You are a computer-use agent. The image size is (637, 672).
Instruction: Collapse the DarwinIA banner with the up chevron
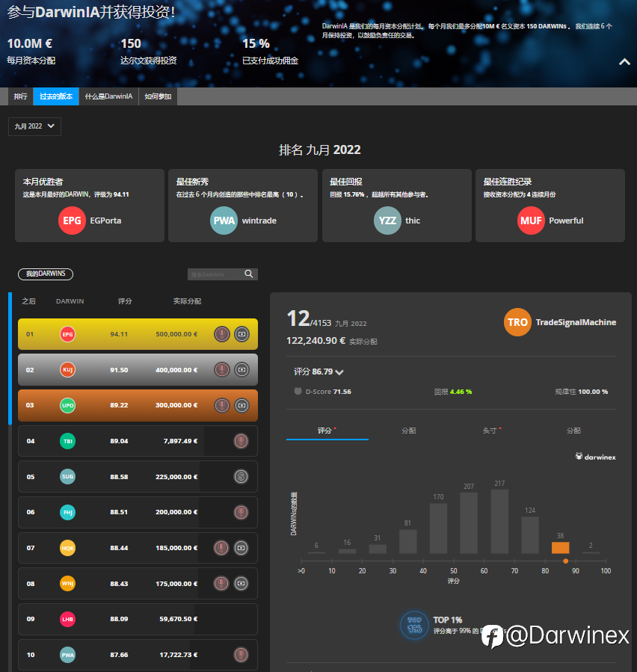pos(624,62)
